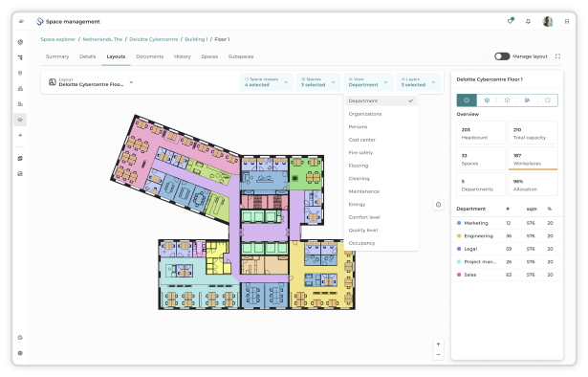Choose Fire safety in the view menu
Viewport: 588px width, 377px height.
point(381,153)
